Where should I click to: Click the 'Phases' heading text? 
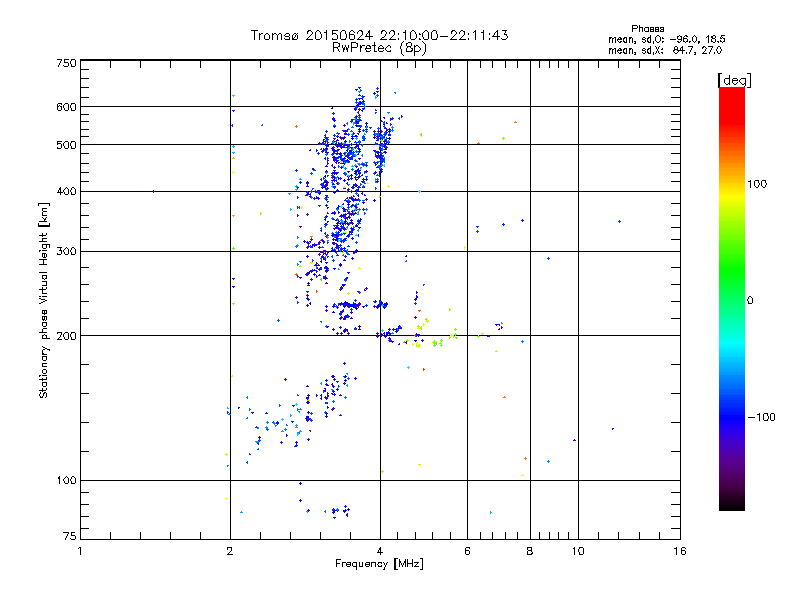[x=647, y=29]
